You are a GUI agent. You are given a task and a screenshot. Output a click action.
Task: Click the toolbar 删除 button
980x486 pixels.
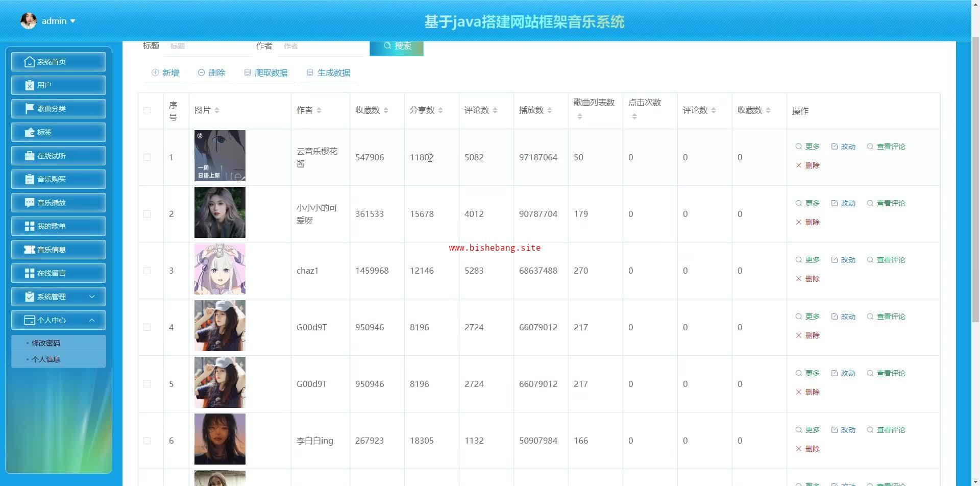coord(211,73)
